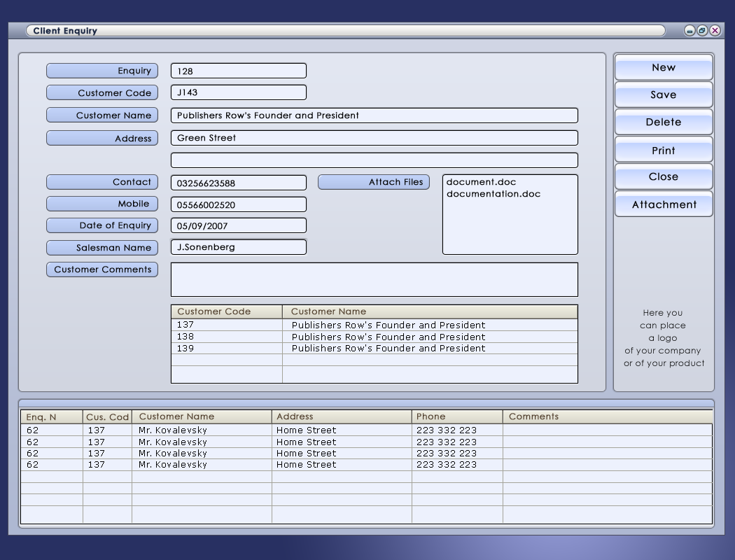Click the Customer Comments label
Viewport: 735px width, 560px height.
point(101,269)
